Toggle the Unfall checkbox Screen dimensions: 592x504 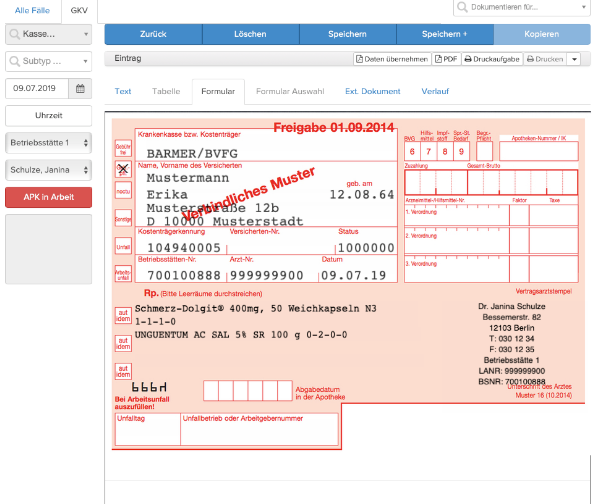(x=123, y=246)
